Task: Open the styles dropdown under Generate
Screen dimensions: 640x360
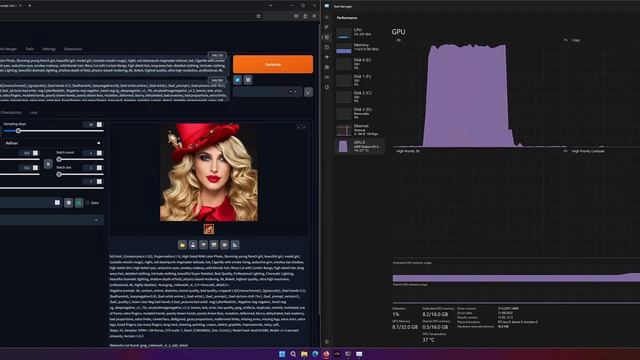Action: pyautogui.click(x=267, y=92)
